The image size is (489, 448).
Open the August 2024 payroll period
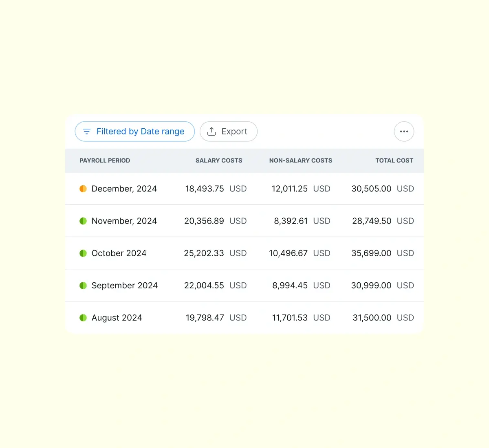tap(117, 318)
